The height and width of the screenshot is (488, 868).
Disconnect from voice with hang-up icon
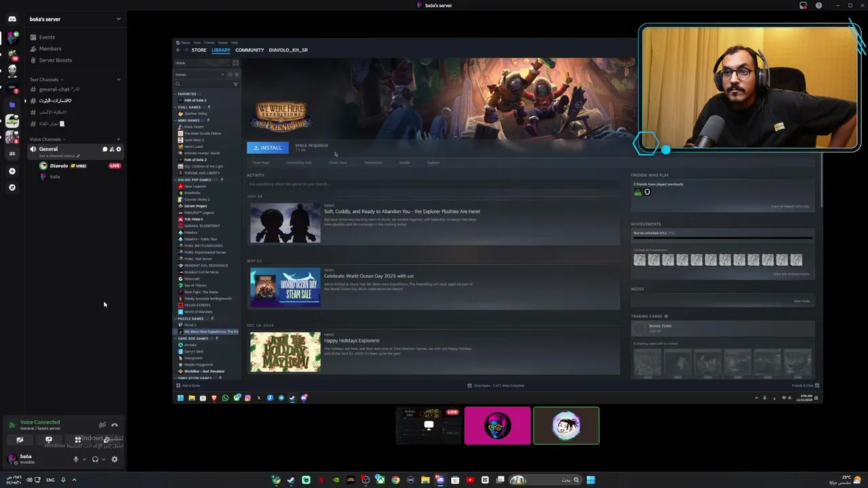pyautogui.click(x=115, y=425)
